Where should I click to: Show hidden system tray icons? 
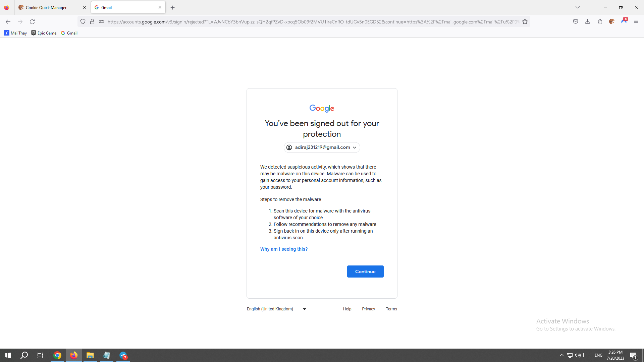(x=561, y=355)
